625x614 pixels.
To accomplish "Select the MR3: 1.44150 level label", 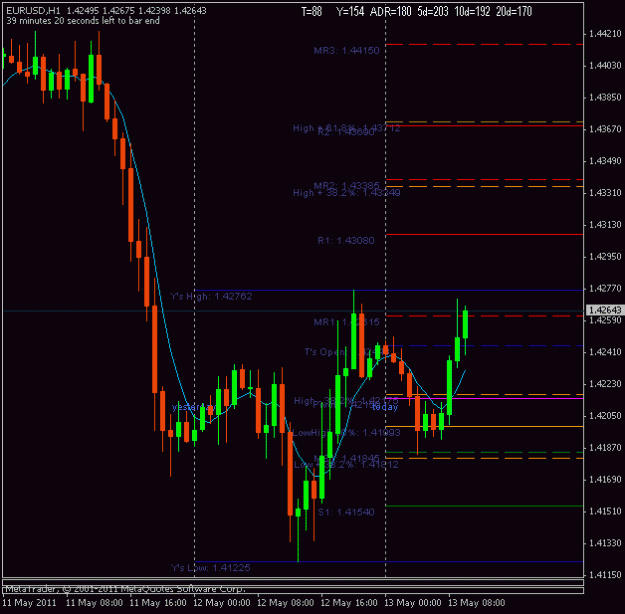I will pos(346,51).
